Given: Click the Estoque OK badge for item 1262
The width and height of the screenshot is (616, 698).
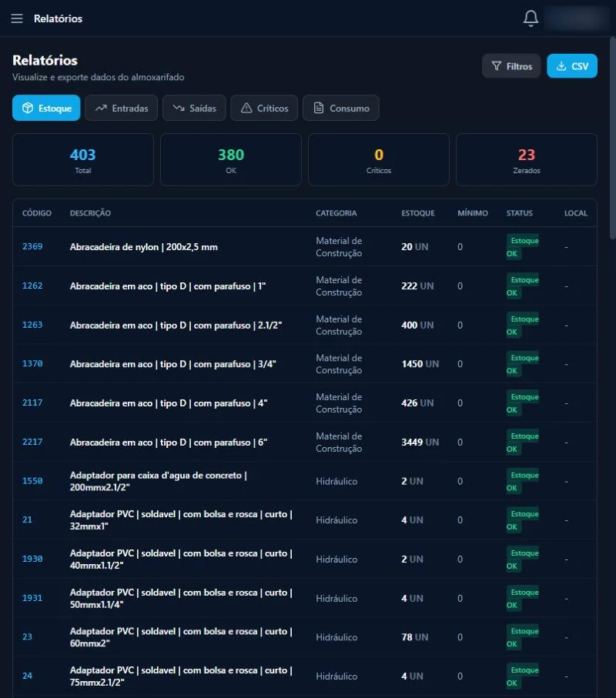Looking at the screenshot, I should [523, 286].
